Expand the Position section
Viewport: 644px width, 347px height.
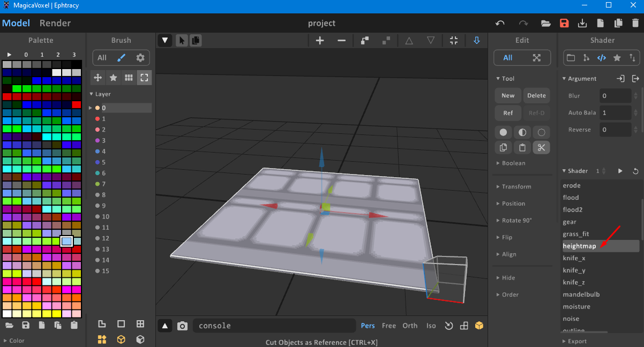(511, 203)
